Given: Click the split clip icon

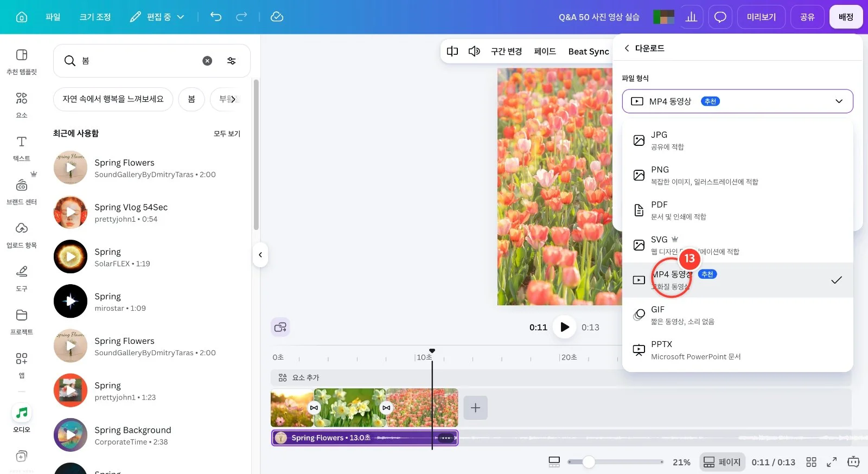Looking at the screenshot, I should pos(452,51).
